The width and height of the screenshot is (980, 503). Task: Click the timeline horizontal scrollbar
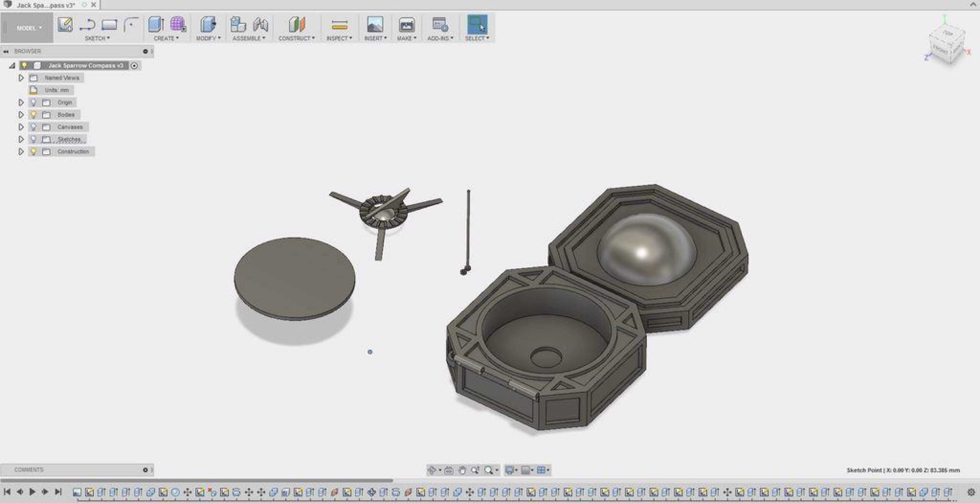coord(197,480)
